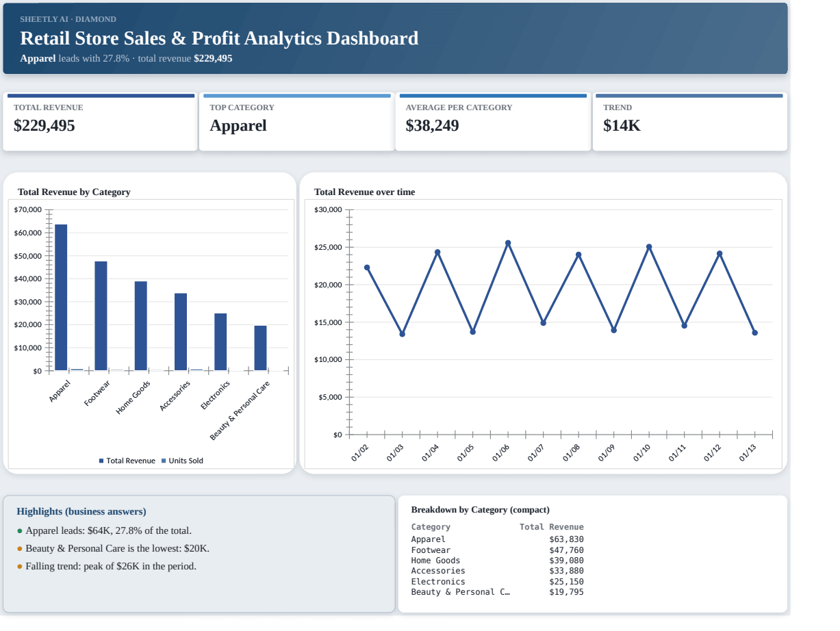Click the Footwear row value $47,760

(567, 550)
